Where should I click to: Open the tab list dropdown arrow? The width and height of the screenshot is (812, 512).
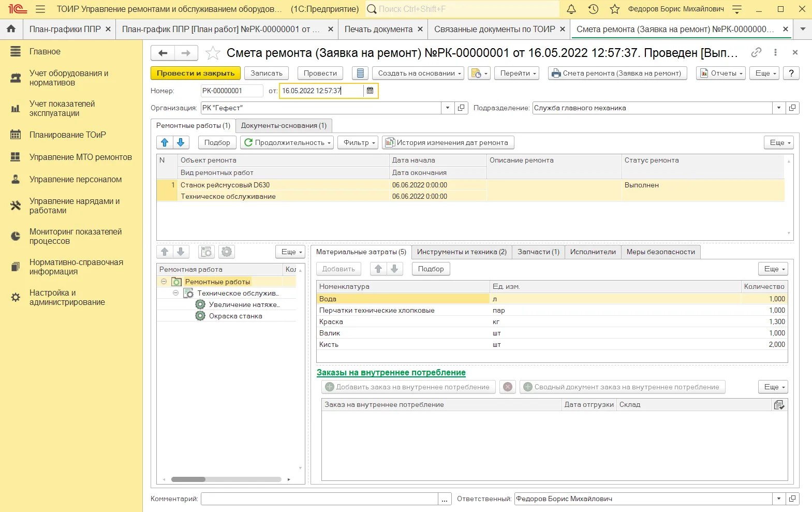pyautogui.click(x=803, y=29)
